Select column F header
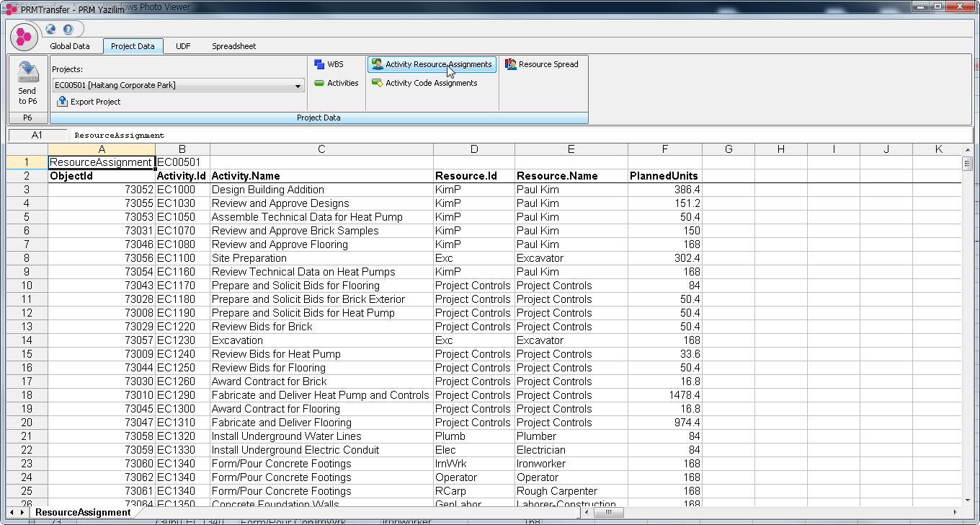This screenshot has width=980, height=525. click(x=664, y=149)
